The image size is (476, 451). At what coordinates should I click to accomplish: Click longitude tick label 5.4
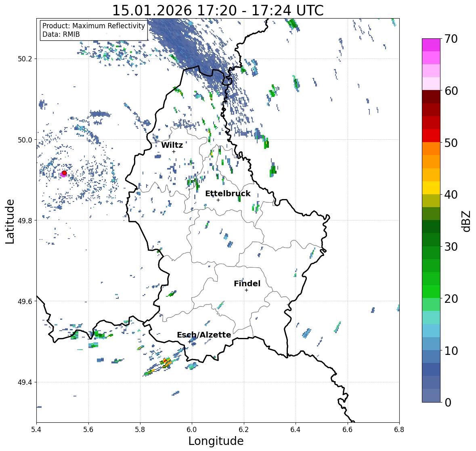[x=36, y=430]
